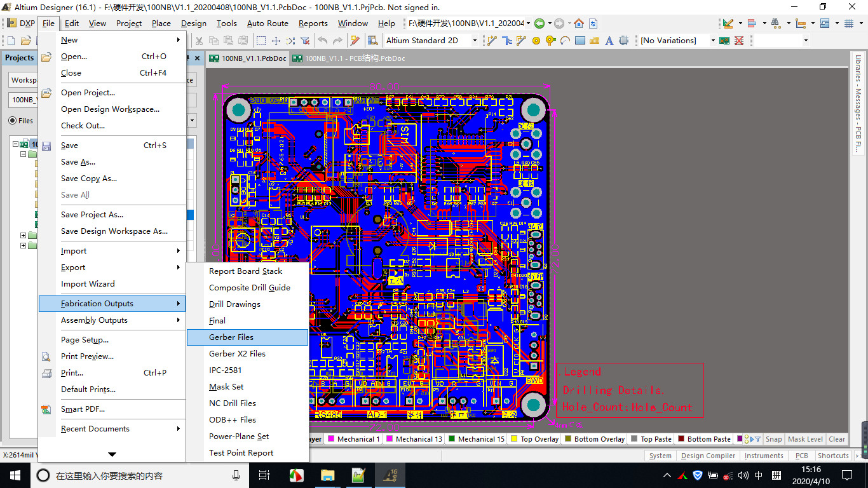Click the Windows search box in taskbar
The height and width of the screenshot is (488, 868).
point(141,475)
